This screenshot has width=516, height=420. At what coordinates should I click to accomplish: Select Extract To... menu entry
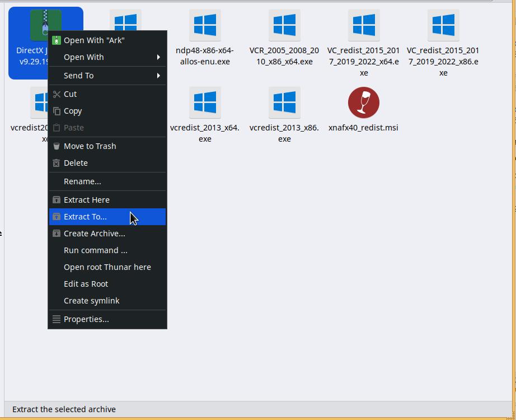click(x=107, y=216)
